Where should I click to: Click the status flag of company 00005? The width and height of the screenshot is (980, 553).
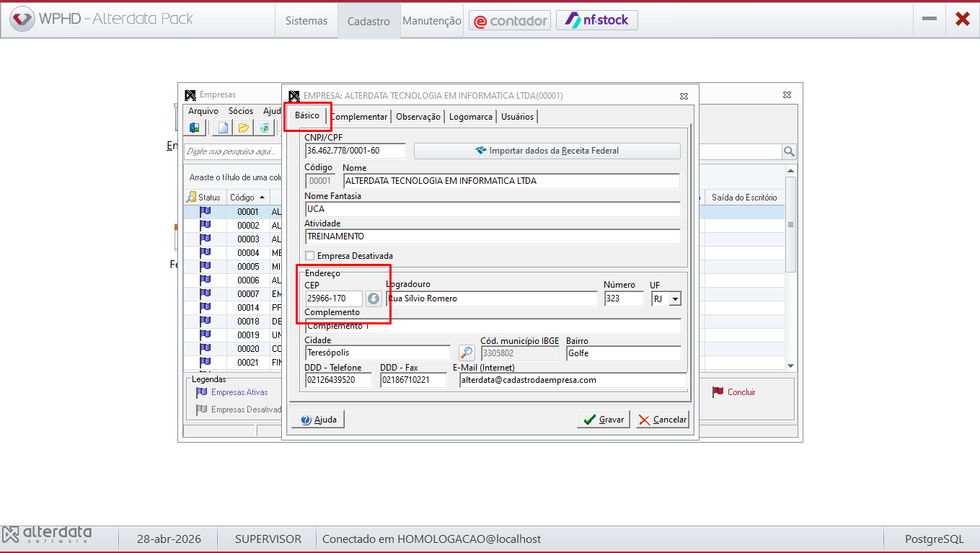206,267
